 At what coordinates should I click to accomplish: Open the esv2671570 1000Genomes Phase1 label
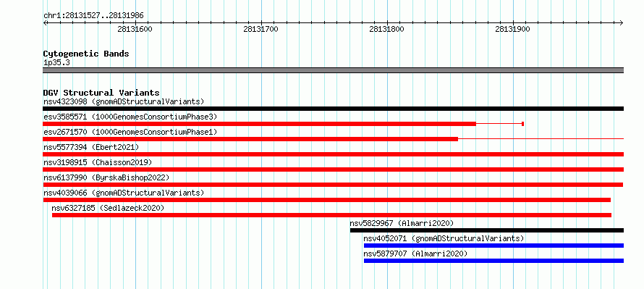(130, 132)
